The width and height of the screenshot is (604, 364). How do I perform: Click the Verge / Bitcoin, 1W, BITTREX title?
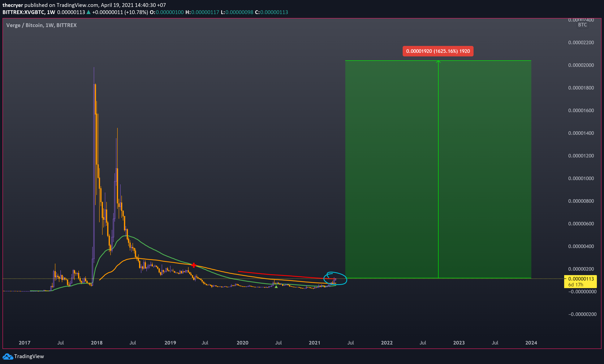click(42, 25)
